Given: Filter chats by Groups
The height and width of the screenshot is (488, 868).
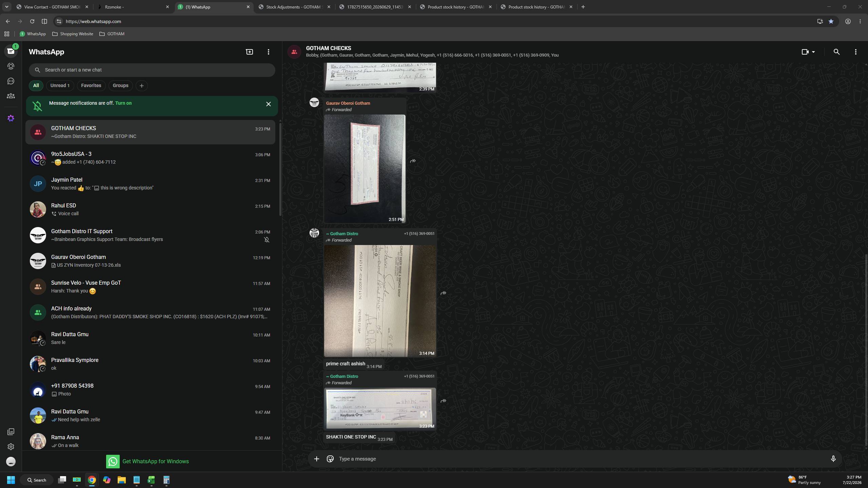Looking at the screenshot, I should [x=120, y=85].
